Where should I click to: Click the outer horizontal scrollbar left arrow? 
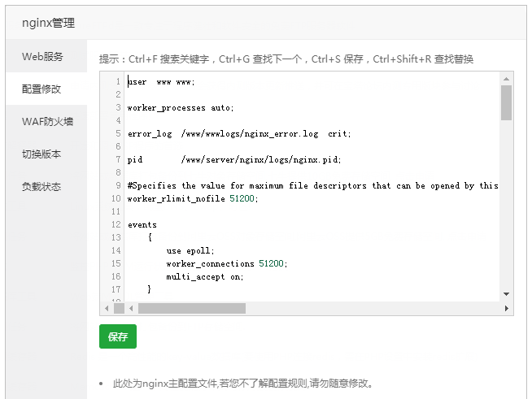click(x=107, y=309)
